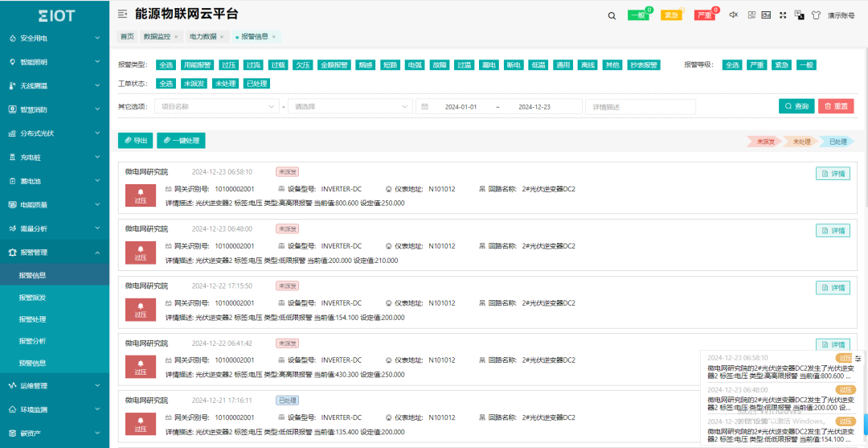Open 详情 for the 06:58:10 alarm
Image resolution: width=868 pixels, height=448 pixels.
pos(833,174)
